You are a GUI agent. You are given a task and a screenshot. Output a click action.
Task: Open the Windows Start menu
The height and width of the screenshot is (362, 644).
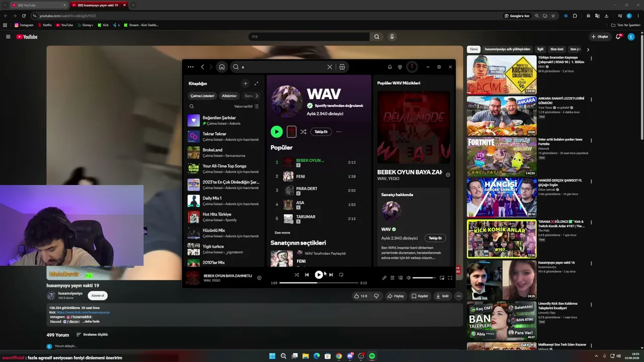272,356
